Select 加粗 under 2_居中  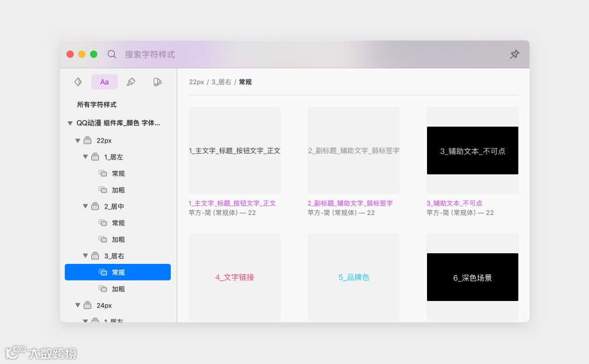click(118, 239)
